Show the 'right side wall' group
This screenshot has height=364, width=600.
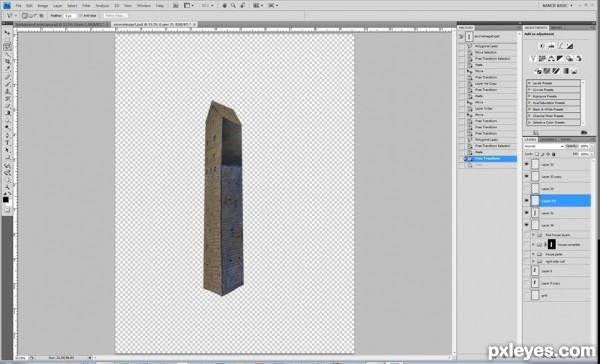tap(527, 261)
